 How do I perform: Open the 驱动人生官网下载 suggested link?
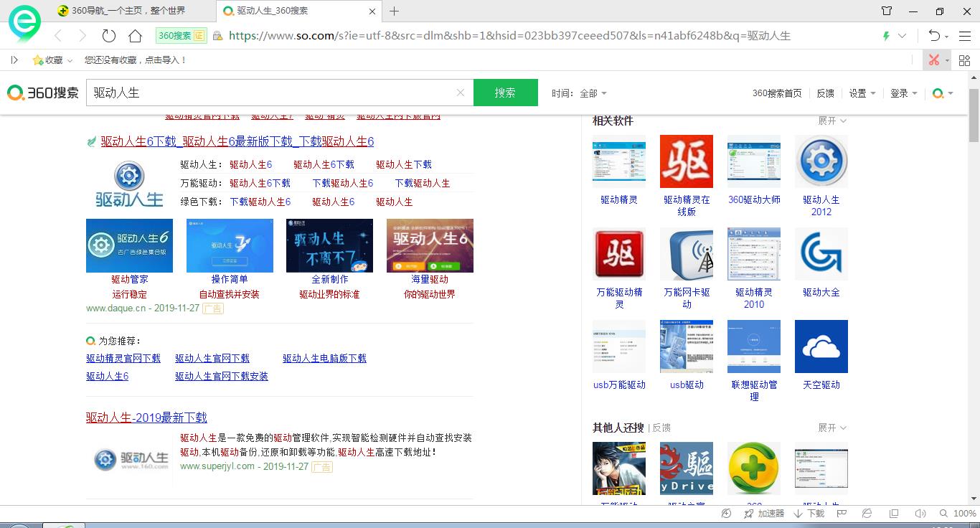212,358
